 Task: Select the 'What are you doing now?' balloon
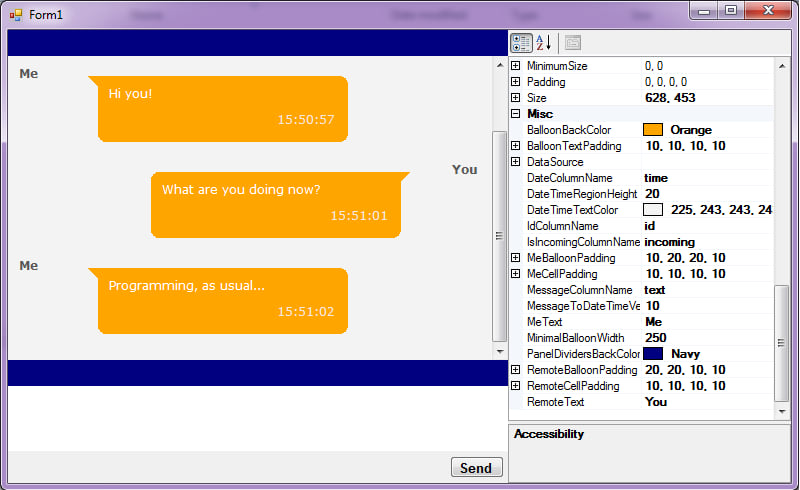(280, 205)
